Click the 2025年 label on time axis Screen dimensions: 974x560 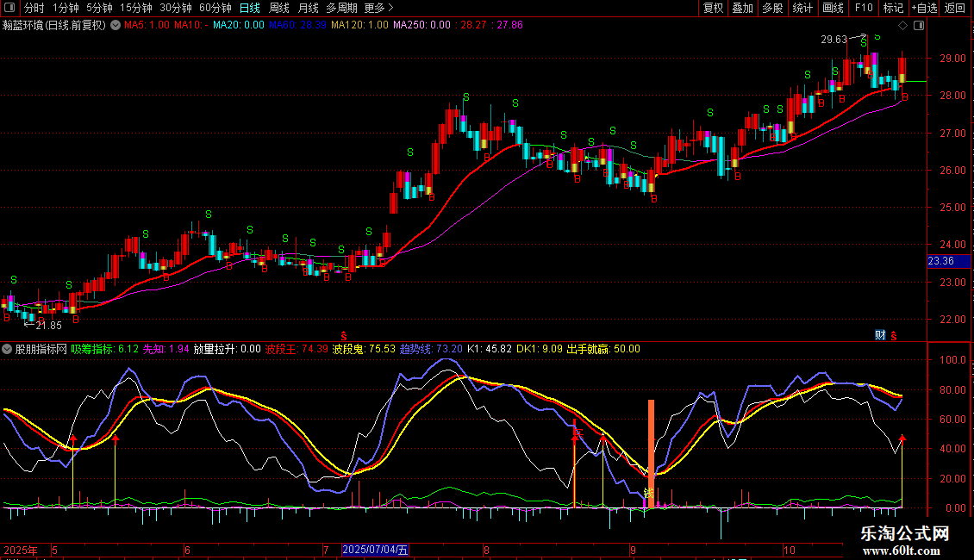coord(21,550)
